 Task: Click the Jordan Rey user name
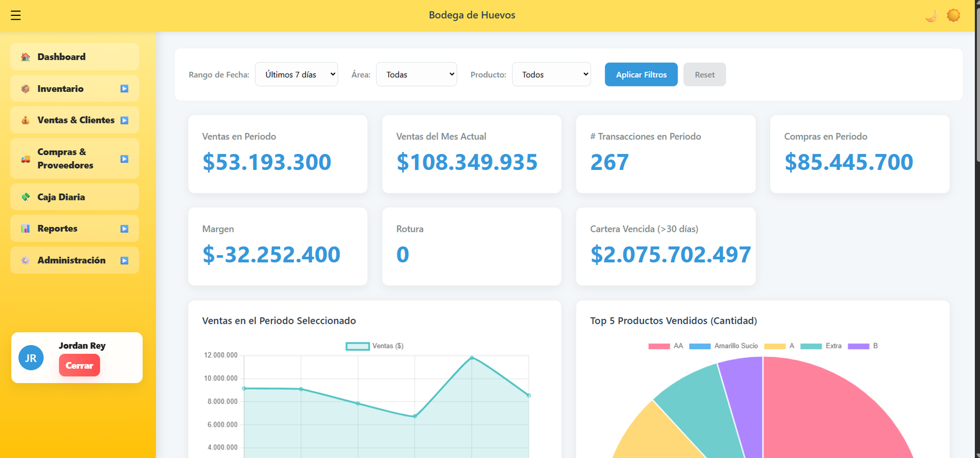[x=82, y=346]
